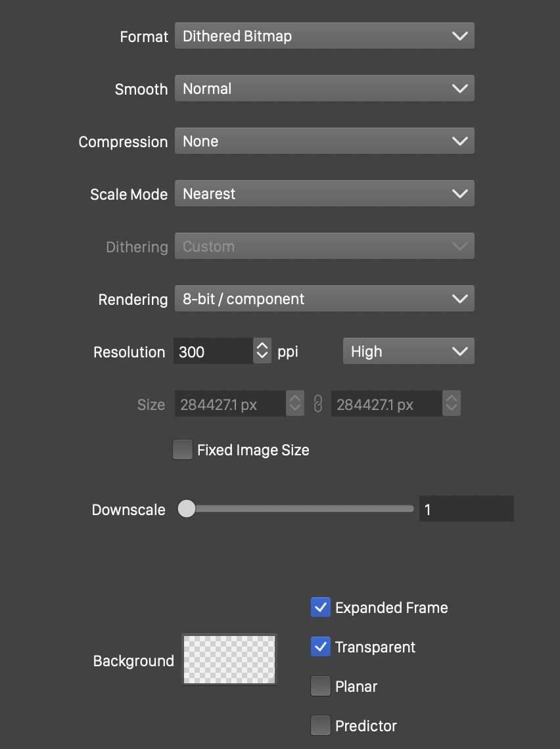Click the chain link icon between sizes

[318, 404]
